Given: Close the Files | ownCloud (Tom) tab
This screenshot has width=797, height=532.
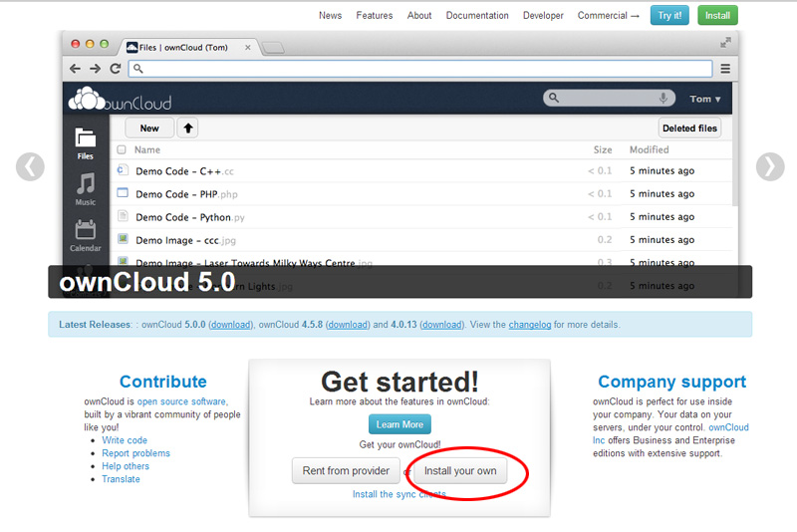Looking at the screenshot, I should (x=247, y=47).
